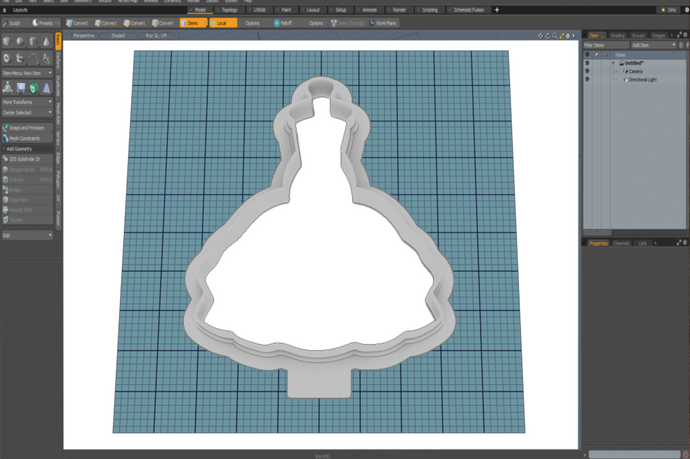The width and height of the screenshot is (690, 459).
Task: Open the Shaded display style dropdown
Action: pos(117,36)
